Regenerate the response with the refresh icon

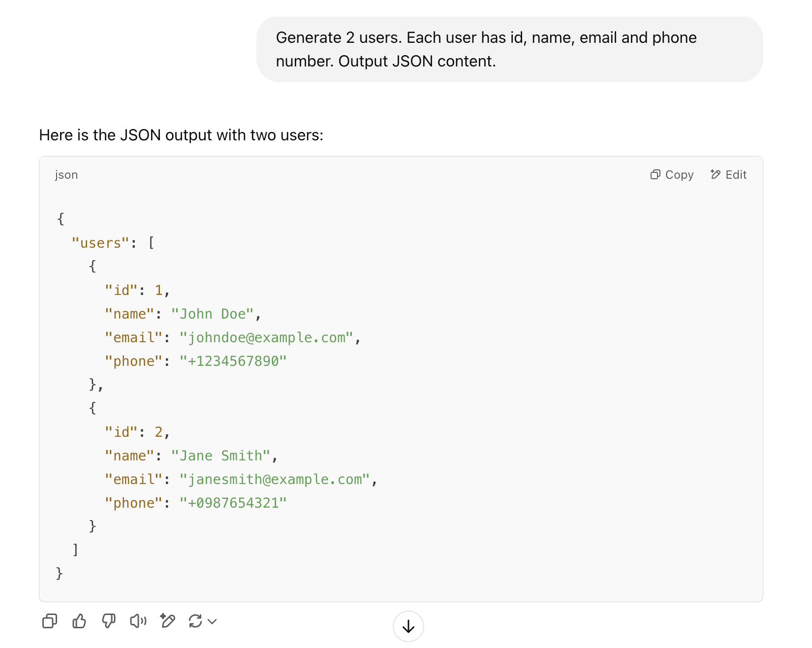click(x=195, y=621)
